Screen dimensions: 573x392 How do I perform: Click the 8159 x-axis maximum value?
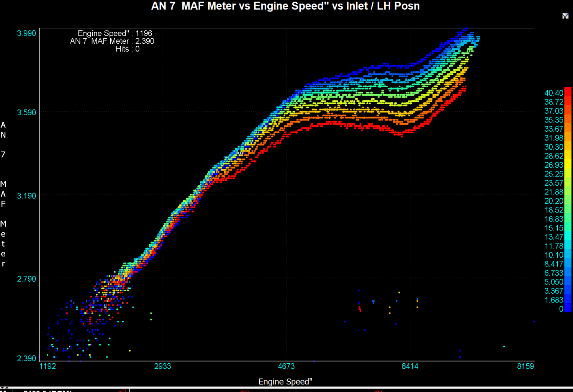[525, 366]
